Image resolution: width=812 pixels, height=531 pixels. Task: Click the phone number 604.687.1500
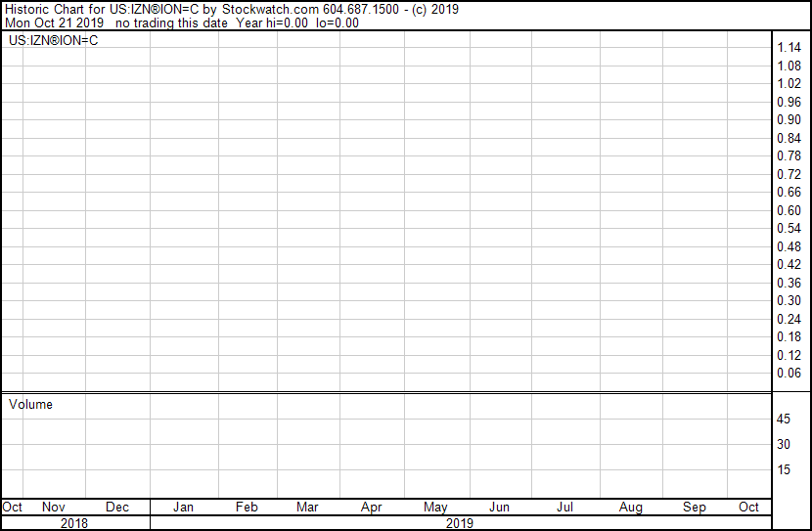(x=361, y=10)
